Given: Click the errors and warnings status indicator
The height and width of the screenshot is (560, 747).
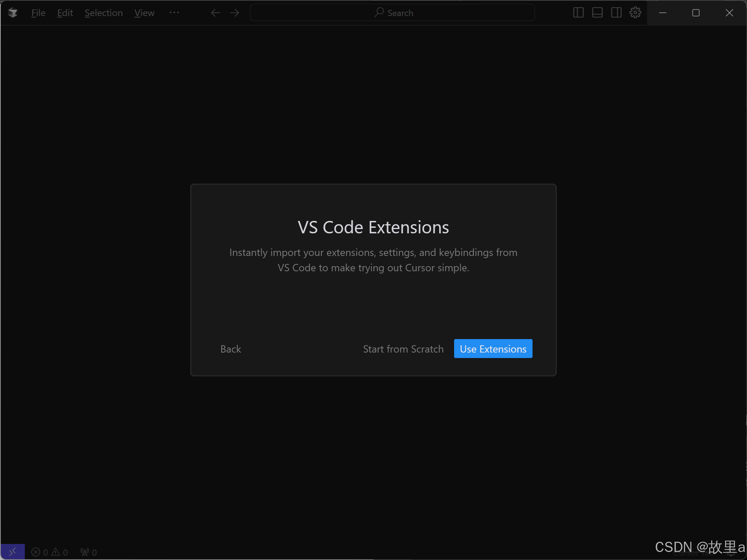Looking at the screenshot, I should (50, 552).
